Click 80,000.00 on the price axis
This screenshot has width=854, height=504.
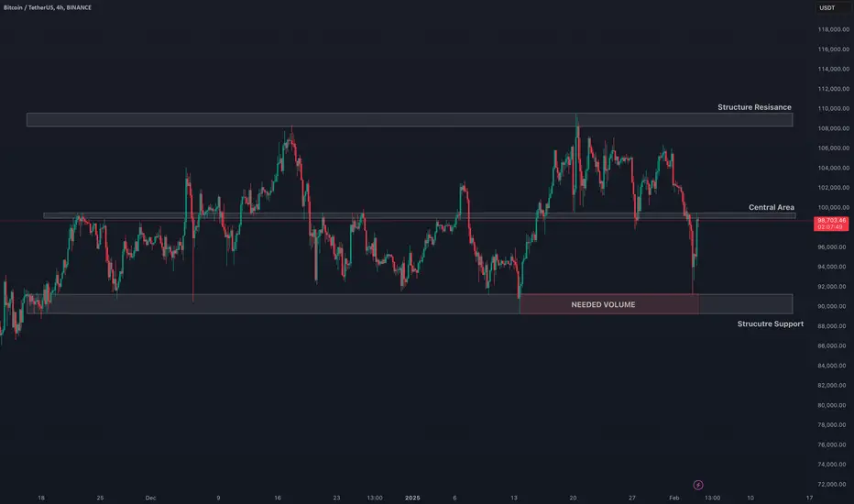click(x=833, y=405)
